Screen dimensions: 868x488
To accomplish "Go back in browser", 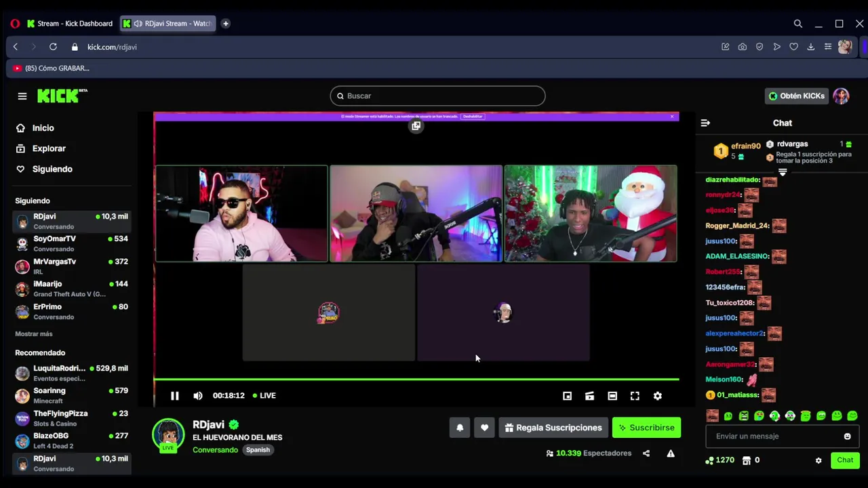I will click(x=16, y=47).
